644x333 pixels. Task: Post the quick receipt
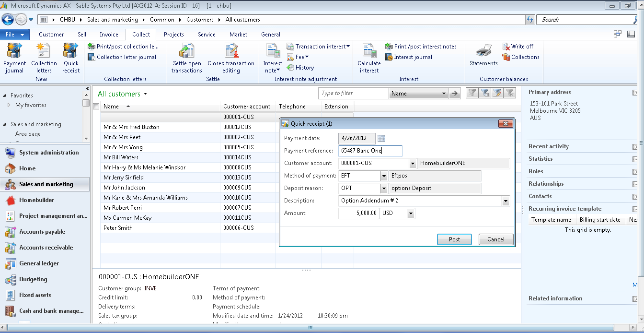(x=454, y=239)
